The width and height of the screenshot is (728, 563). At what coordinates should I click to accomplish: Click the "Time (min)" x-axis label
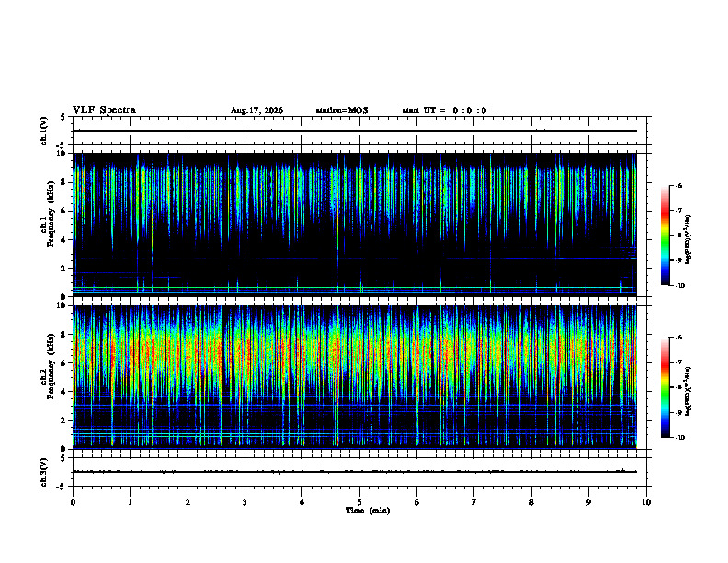pyautogui.click(x=368, y=511)
